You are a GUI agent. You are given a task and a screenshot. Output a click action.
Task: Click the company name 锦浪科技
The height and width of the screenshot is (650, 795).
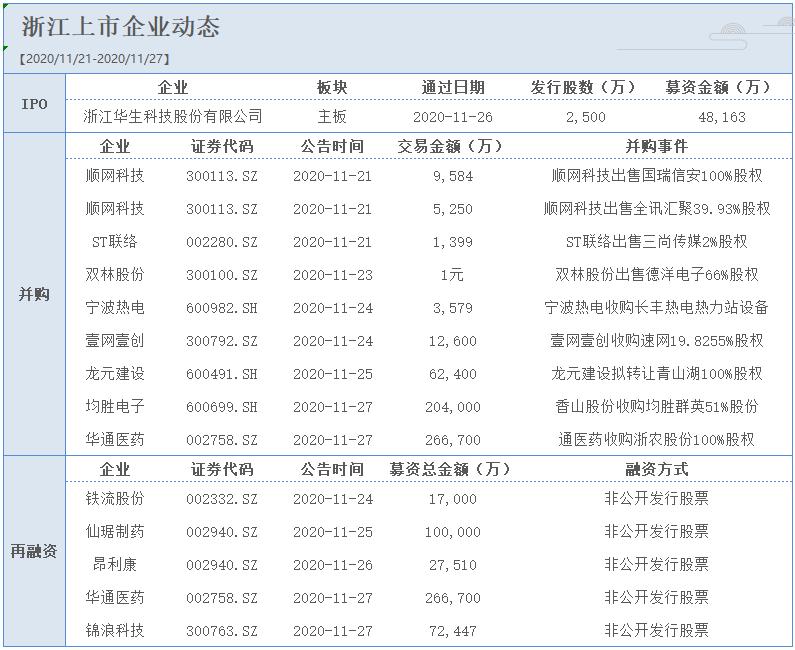point(115,630)
